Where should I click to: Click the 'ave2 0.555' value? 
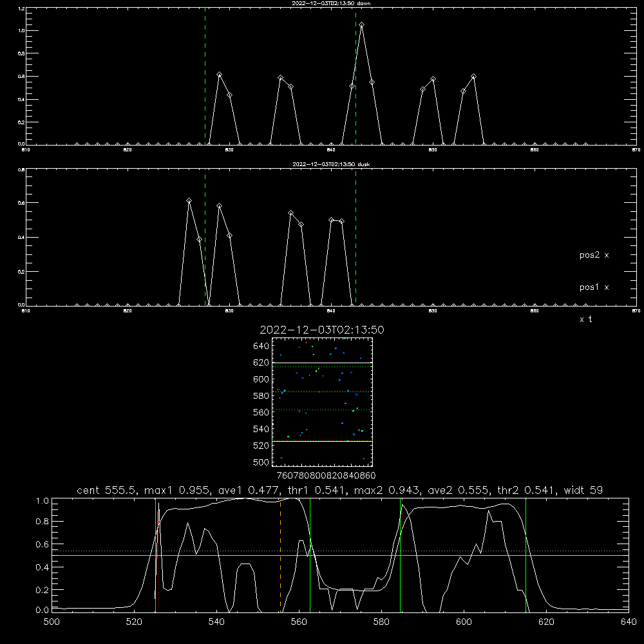459,490
